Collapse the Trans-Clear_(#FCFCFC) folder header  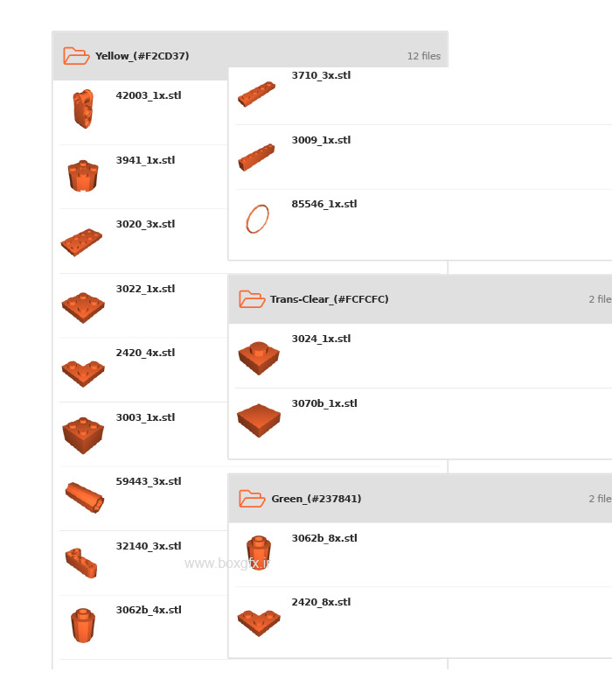pos(420,299)
